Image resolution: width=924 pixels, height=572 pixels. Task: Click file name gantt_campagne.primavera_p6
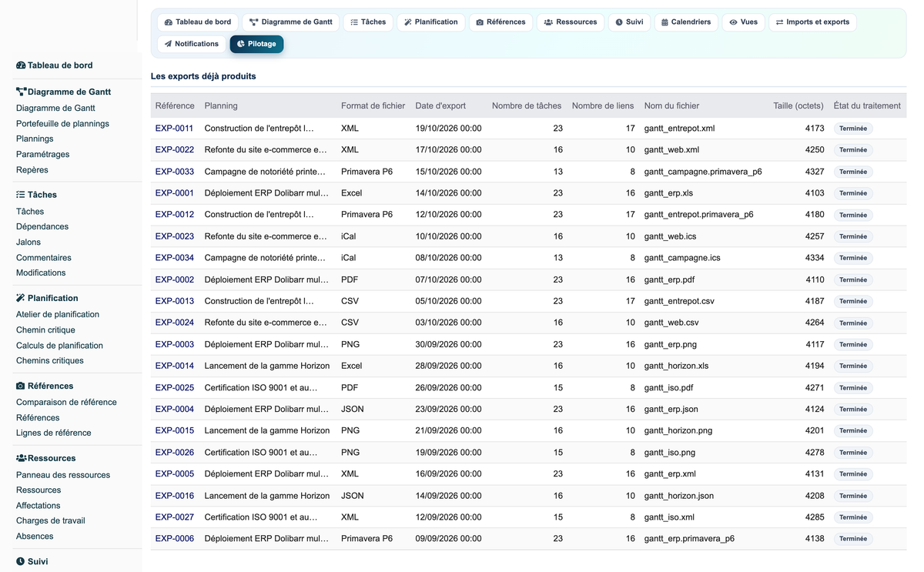click(x=703, y=172)
